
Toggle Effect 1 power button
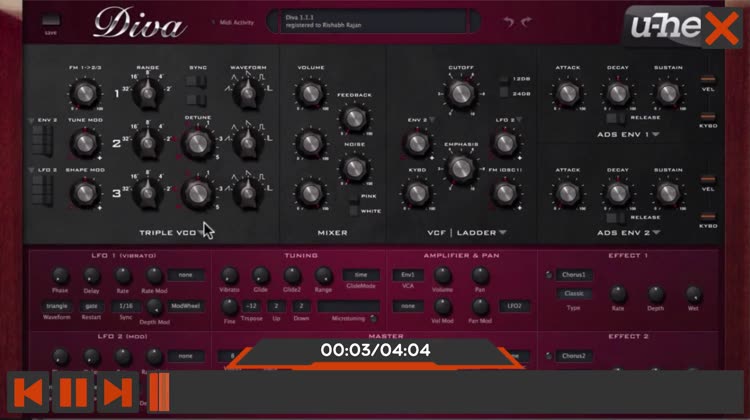point(549,275)
